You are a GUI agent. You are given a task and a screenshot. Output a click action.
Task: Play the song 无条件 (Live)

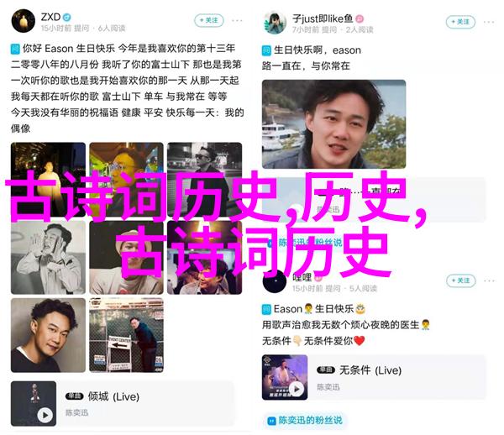[x=296, y=389]
